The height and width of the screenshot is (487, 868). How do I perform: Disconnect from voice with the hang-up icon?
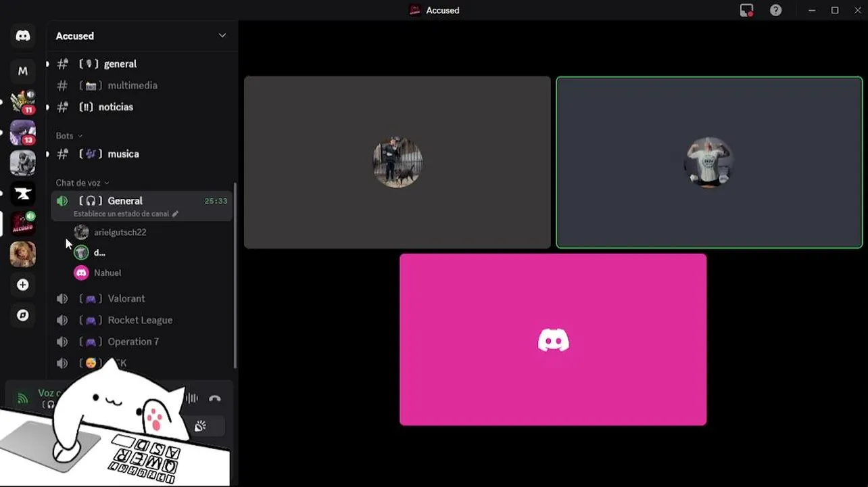click(x=215, y=398)
